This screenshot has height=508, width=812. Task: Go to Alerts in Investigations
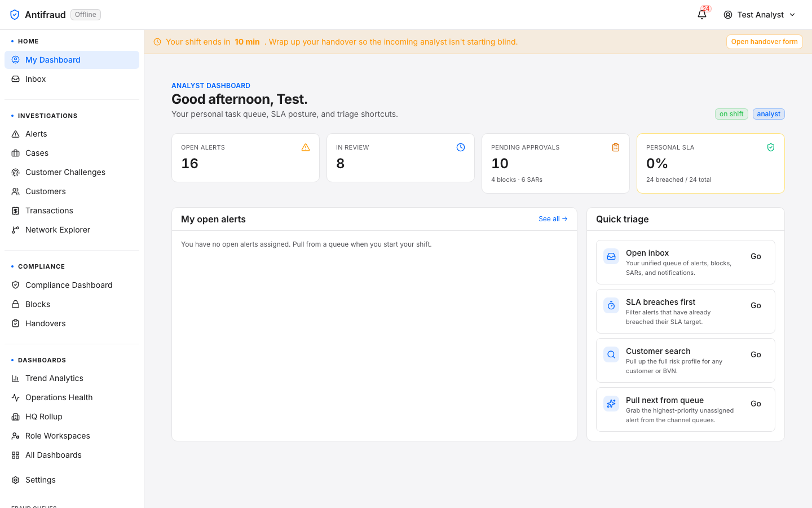click(x=72, y=134)
